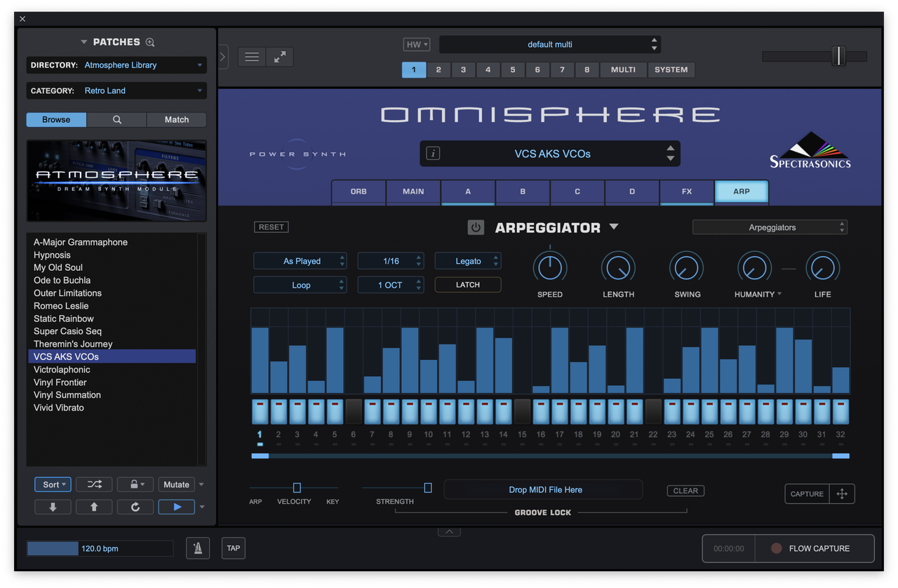Toggle arpeggiator step 1 button
Viewport: 898px width, 588px height.
point(260,412)
